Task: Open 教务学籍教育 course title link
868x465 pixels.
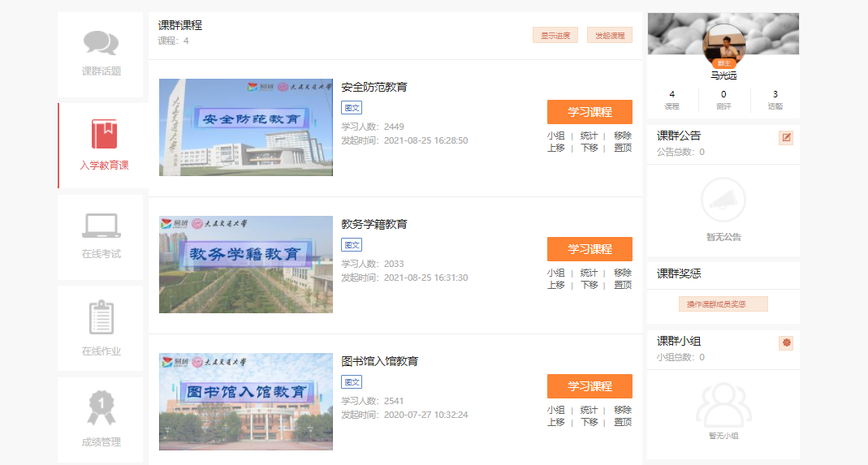Action: coord(374,224)
